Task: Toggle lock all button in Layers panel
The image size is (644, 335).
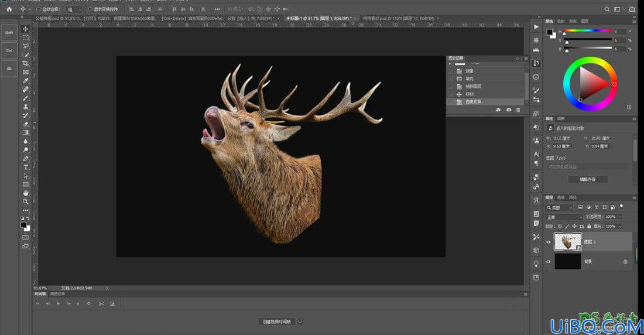Action: (589, 227)
